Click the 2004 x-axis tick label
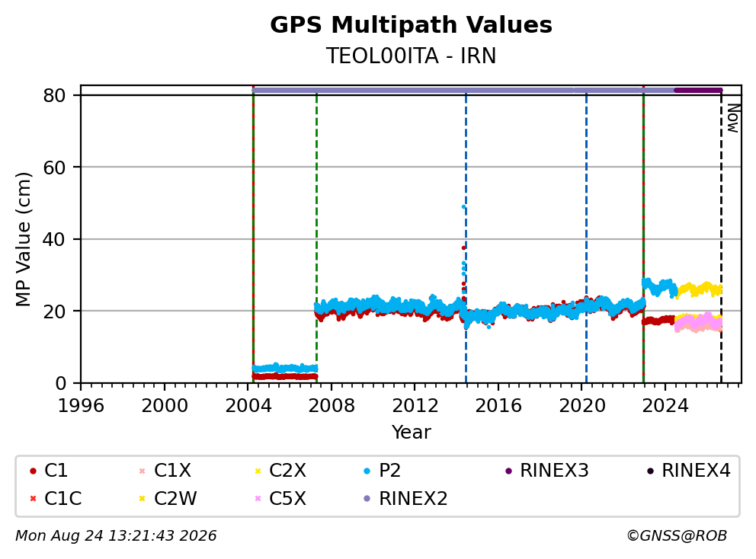Viewport: 756px width, 559px height. tap(248, 406)
